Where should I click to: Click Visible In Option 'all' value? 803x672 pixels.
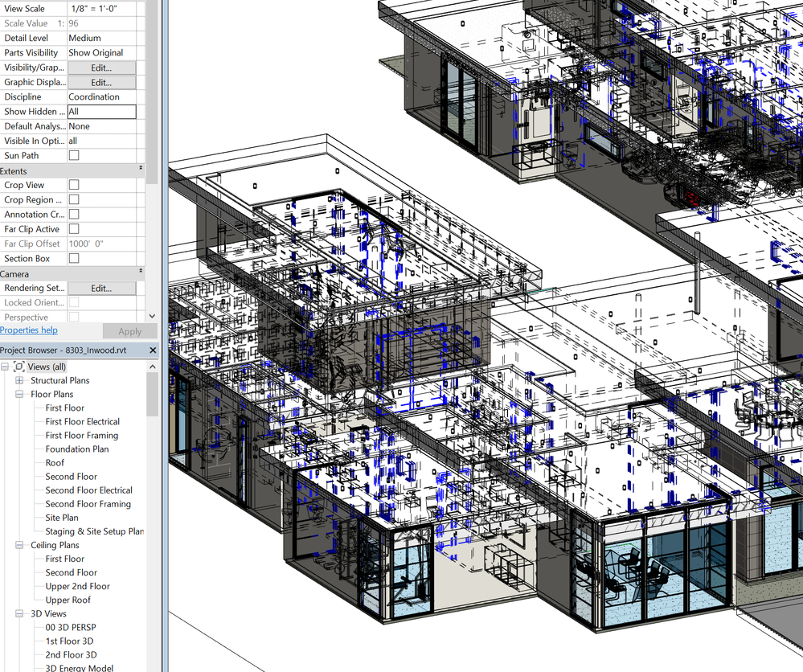pyautogui.click(x=102, y=141)
